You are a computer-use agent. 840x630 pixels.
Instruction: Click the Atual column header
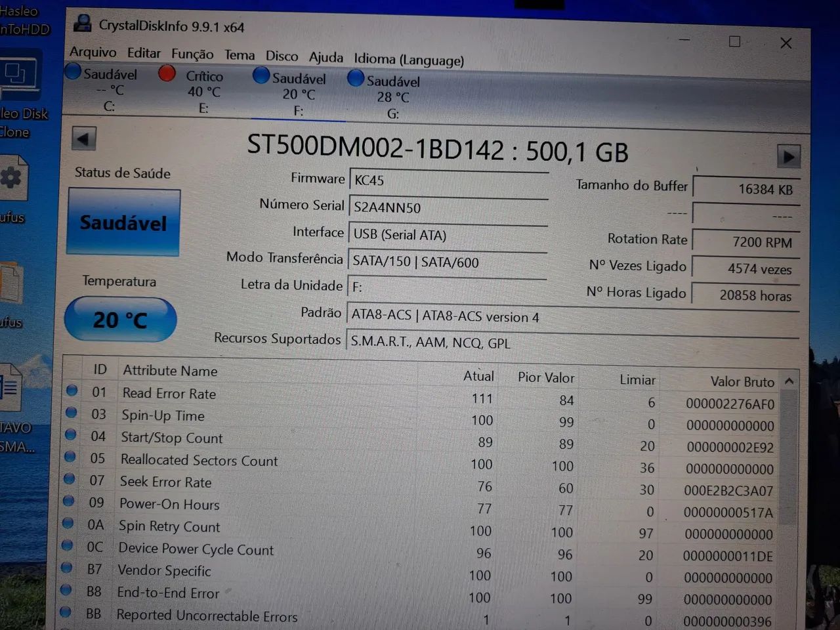tap(478, 376)
